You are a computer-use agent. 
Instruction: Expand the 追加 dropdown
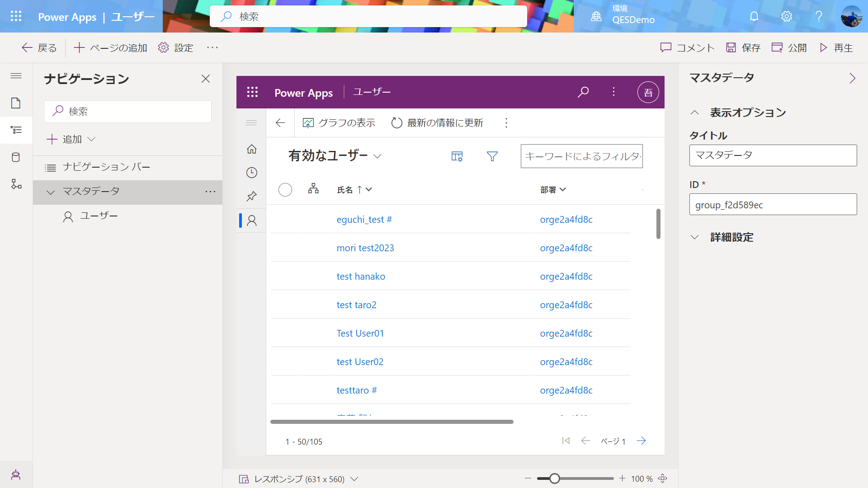(x=71, y=139)
